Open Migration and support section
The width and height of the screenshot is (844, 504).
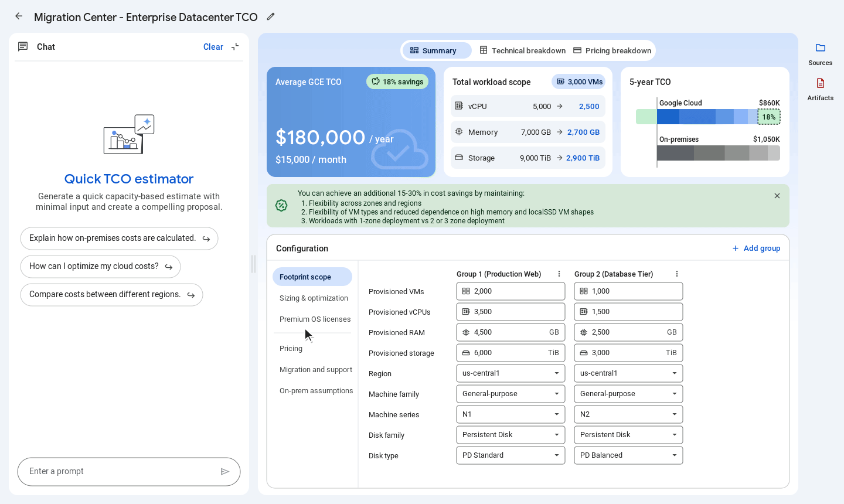coord(316,369)
